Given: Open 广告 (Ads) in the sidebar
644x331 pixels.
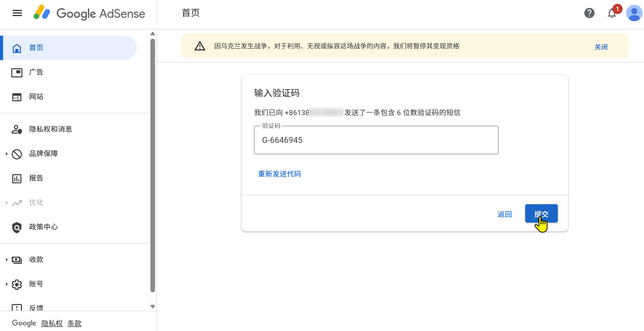Looking at the screenshot, I should click(x=36, y=72).
